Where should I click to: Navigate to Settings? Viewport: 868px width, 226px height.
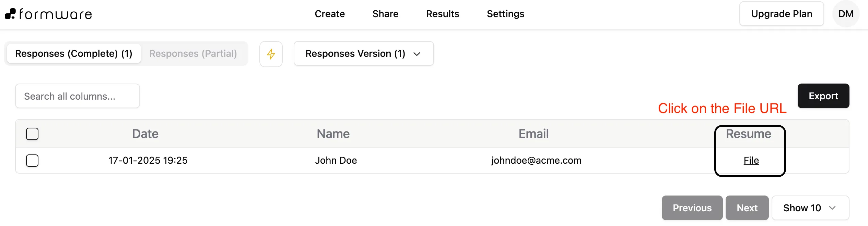(x=505, y=14)
